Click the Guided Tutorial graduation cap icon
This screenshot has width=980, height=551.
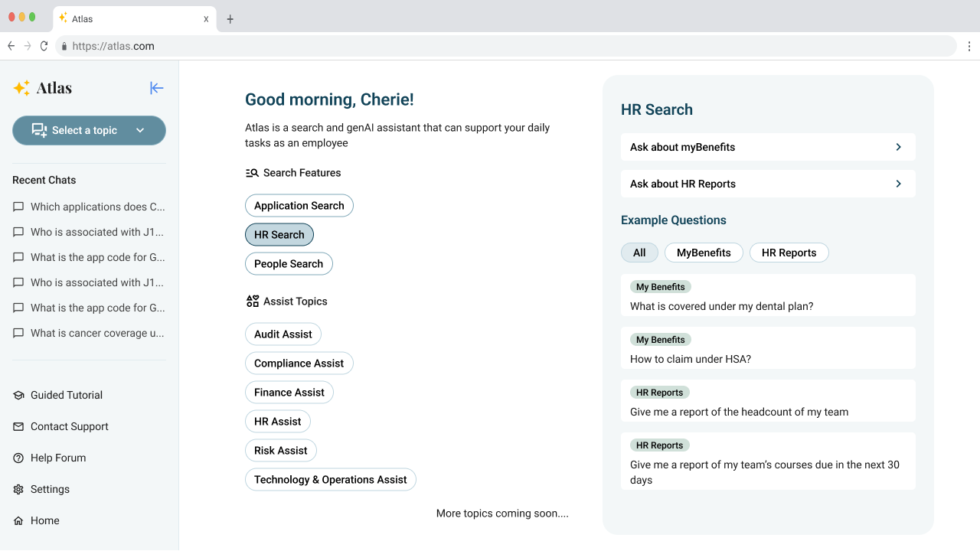[x=18, y=395]
